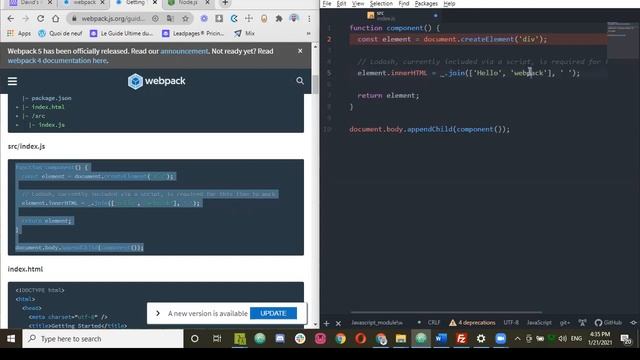This screenshot has width=640, height=360.
Task: Switch to the webpack browser tab
Action: click(x=84, y=3)
